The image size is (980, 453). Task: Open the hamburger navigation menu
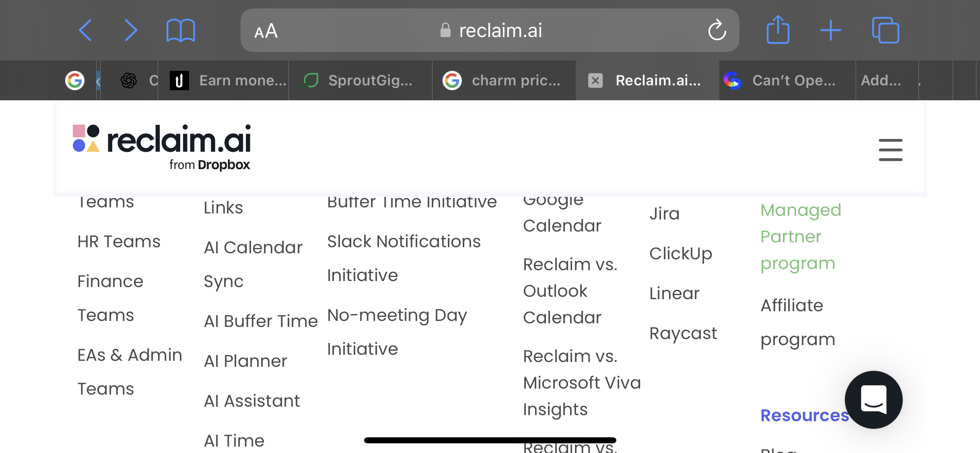click(x=890, y=150)
